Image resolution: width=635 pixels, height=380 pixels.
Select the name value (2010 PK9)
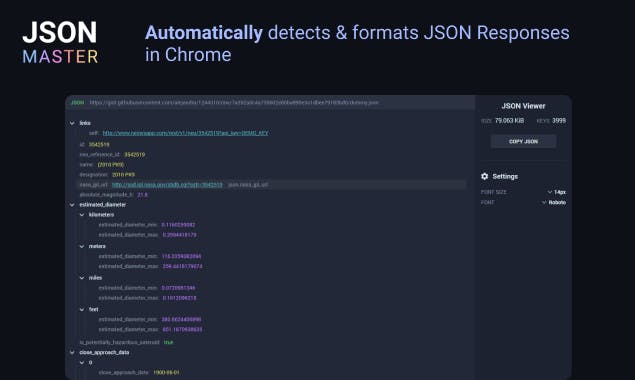pos(111,165)
